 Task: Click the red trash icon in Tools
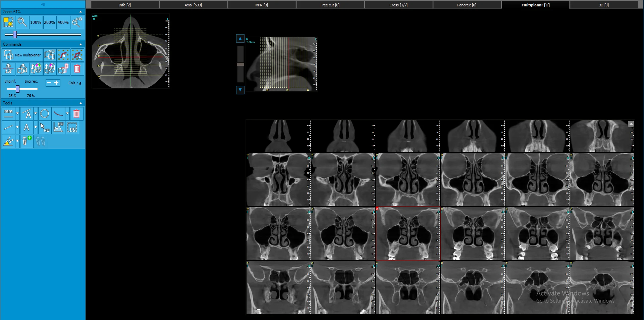point(76,114)
